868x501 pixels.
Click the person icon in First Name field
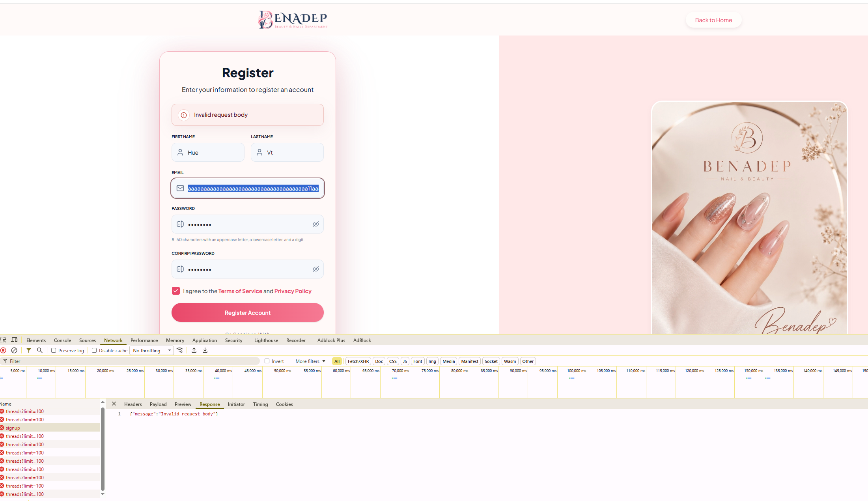(180, 152)
